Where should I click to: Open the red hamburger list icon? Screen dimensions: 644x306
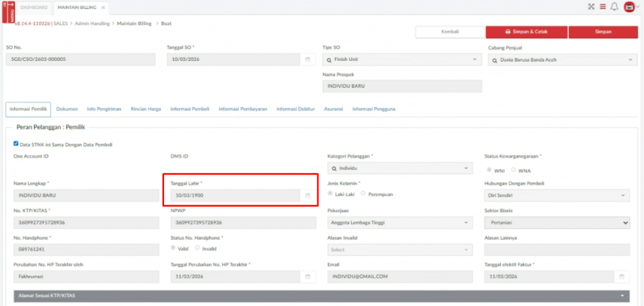click(602, 7)
